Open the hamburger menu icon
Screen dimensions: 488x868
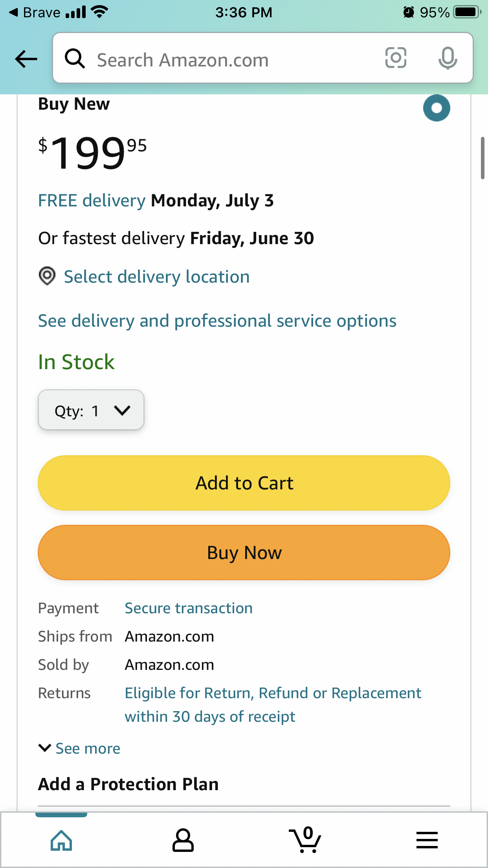427,840
